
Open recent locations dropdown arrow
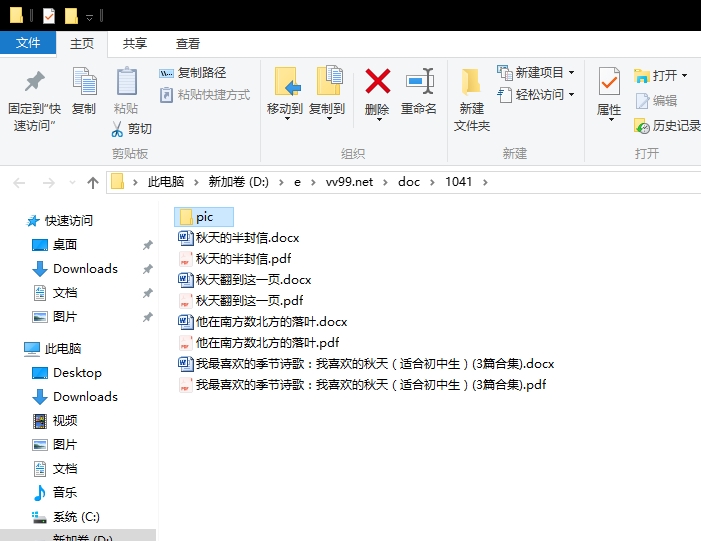click(72, 182)
